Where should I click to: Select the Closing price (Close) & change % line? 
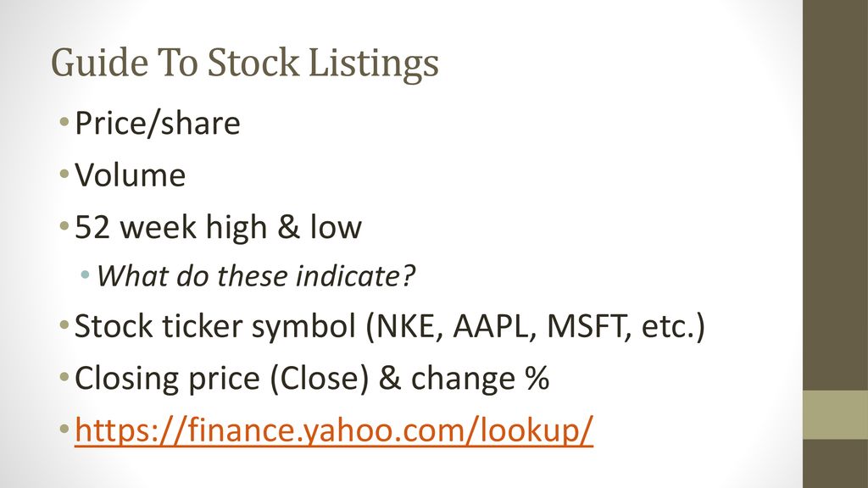pos(312,379)
